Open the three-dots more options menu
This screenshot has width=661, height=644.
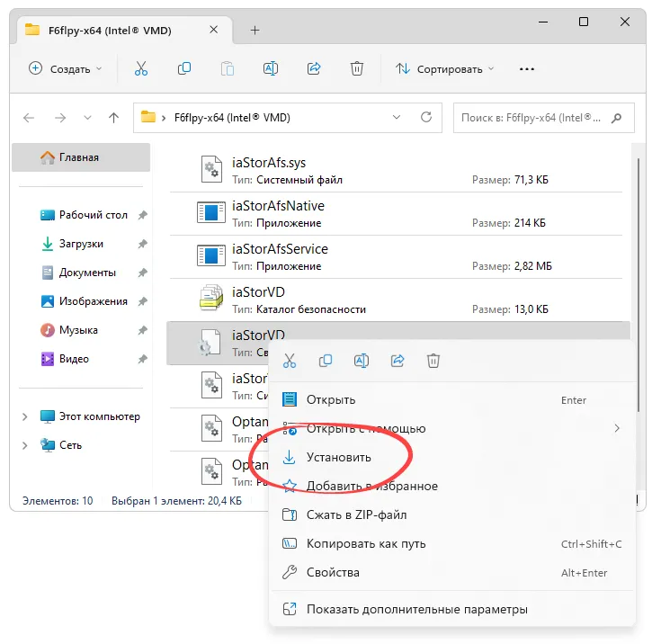(526, 68)
